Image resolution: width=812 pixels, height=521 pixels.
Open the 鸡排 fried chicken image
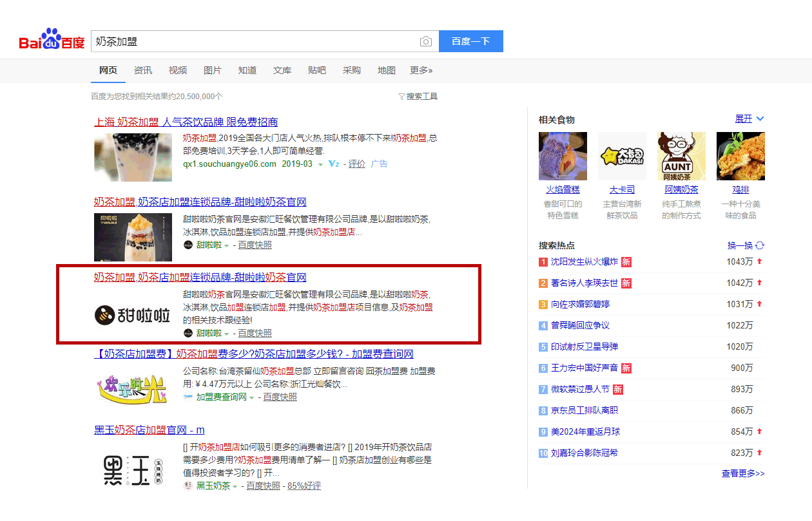pos(740,156)
